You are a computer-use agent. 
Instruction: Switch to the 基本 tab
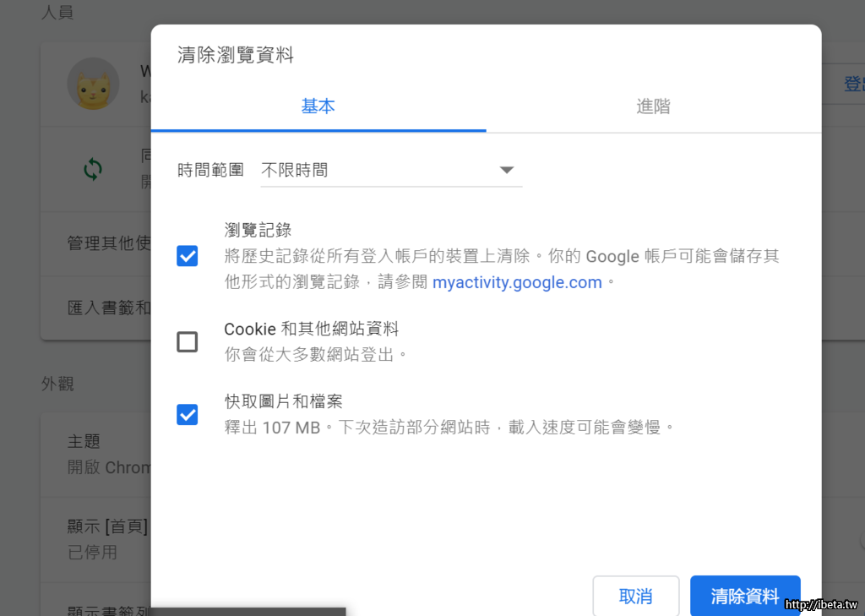click(318, 106)
